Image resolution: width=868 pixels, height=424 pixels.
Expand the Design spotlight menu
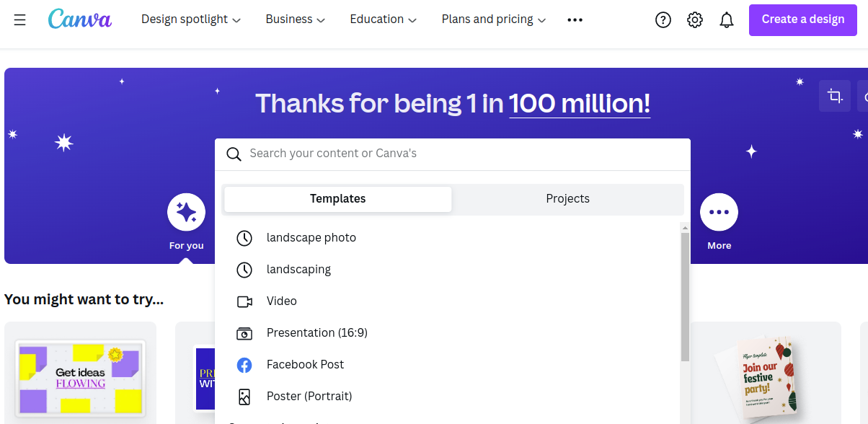pos(191,19)
